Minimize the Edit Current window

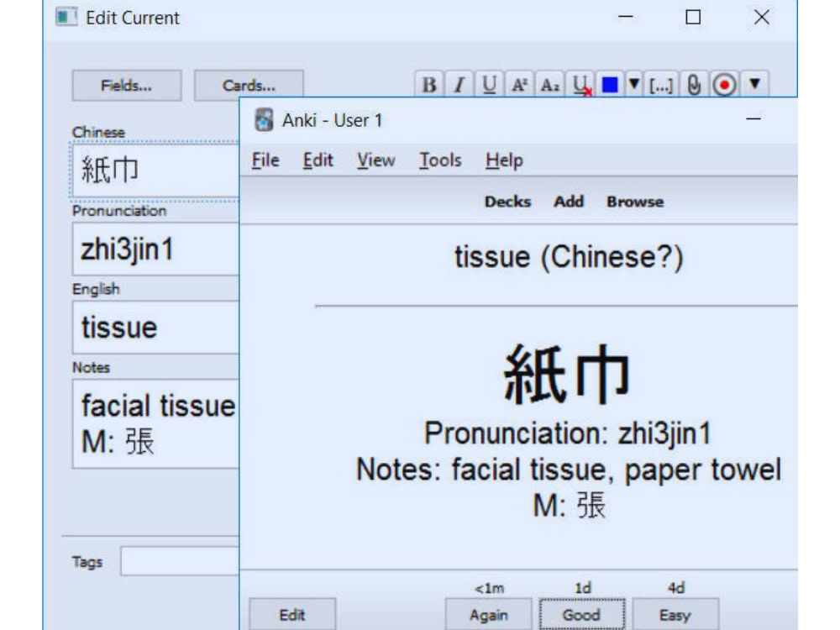pyautogui.click(x=626, y=17)
